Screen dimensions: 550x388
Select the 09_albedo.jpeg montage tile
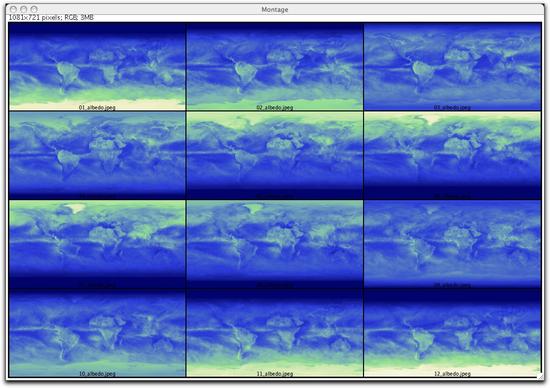[x=452, y=244]
